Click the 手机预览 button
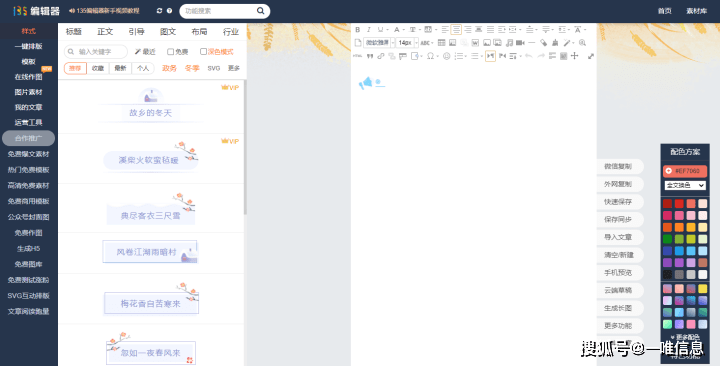The image size is (720, 366). point(618,273)
